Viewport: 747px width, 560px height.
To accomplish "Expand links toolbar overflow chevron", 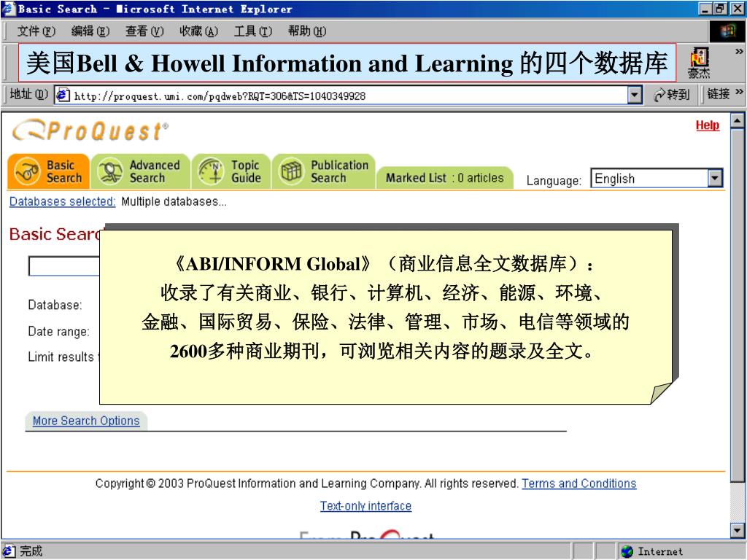I will (x=739, y=92).
